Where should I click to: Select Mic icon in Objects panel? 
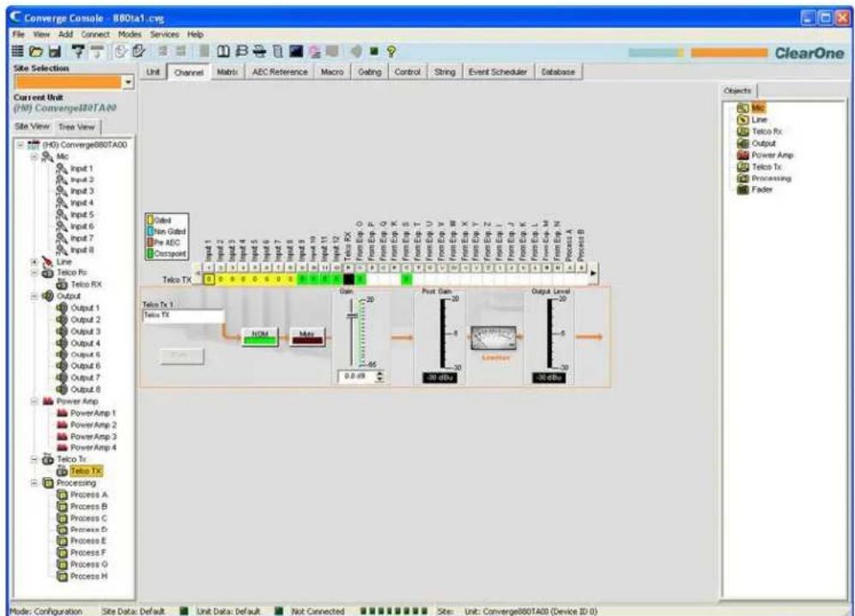point(743,108)
